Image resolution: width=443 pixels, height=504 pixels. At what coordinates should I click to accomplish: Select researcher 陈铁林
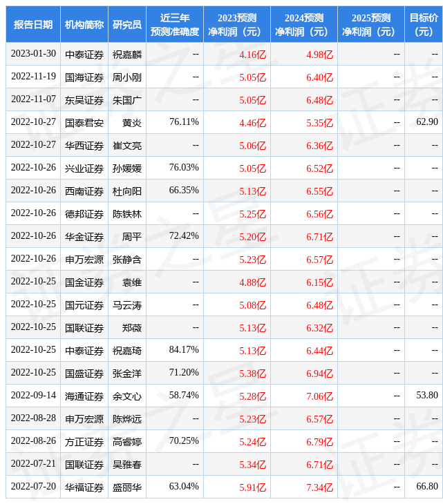coord(127,214)
